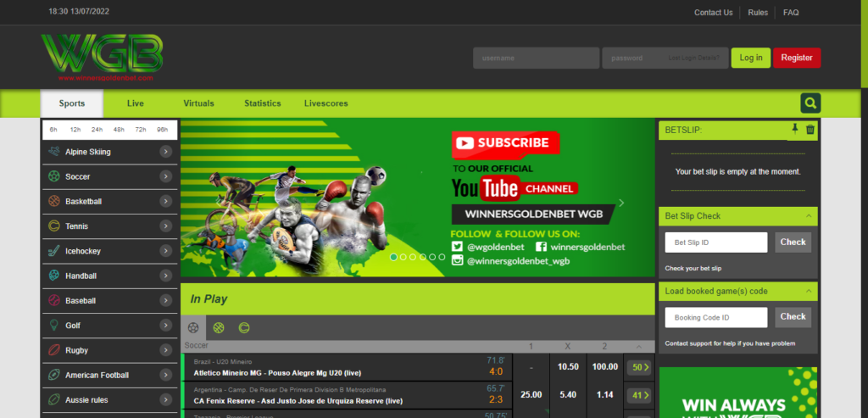The height and width of the screenshot is (418, 868).
Task: Collapse the Soccer in-play list chevron
Action: coord(639,347)
